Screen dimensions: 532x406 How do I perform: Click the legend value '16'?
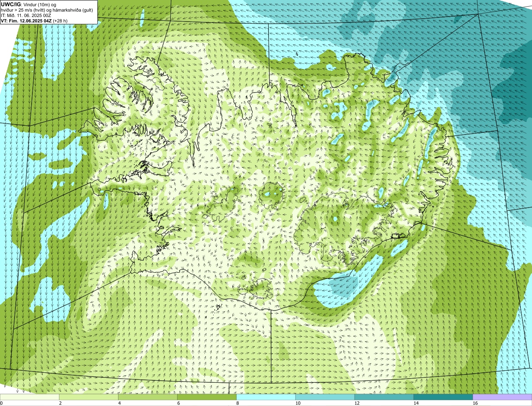[x=475, y=403]
